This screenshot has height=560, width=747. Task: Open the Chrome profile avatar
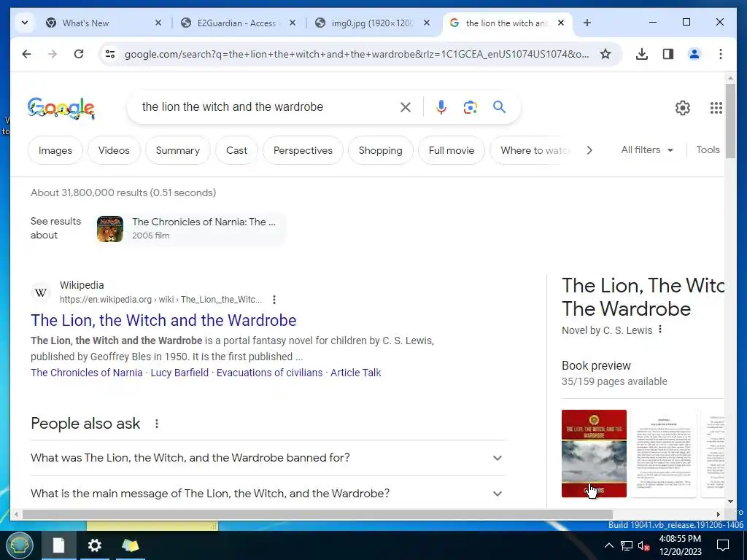[x=694, y=54]
